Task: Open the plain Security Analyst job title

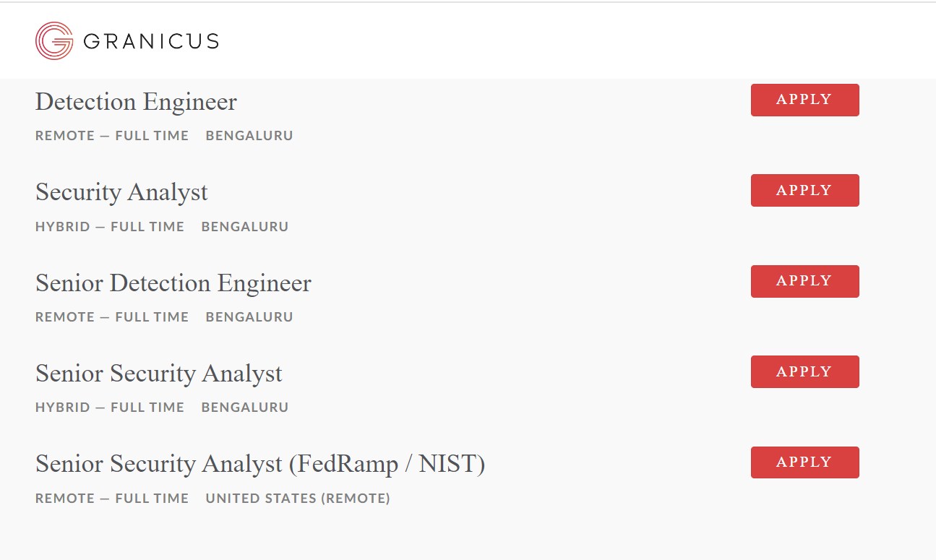Action: point(121,192)
